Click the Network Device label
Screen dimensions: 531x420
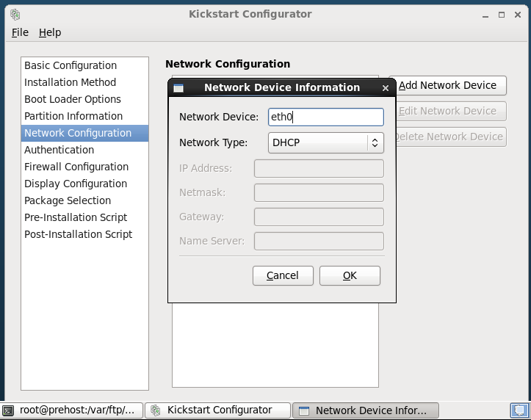tap(219, 117)
